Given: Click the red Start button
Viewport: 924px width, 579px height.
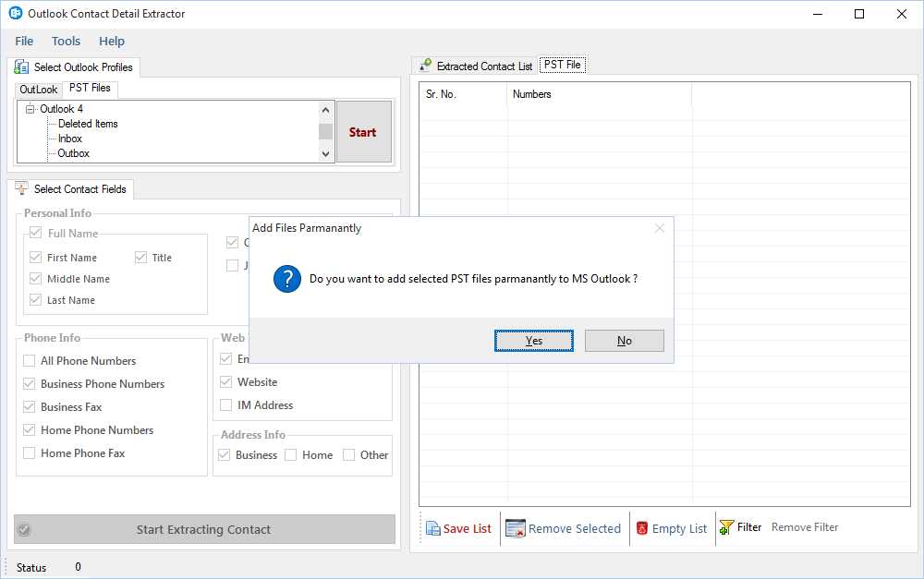Looking at the screenshot, I should 363,132.
